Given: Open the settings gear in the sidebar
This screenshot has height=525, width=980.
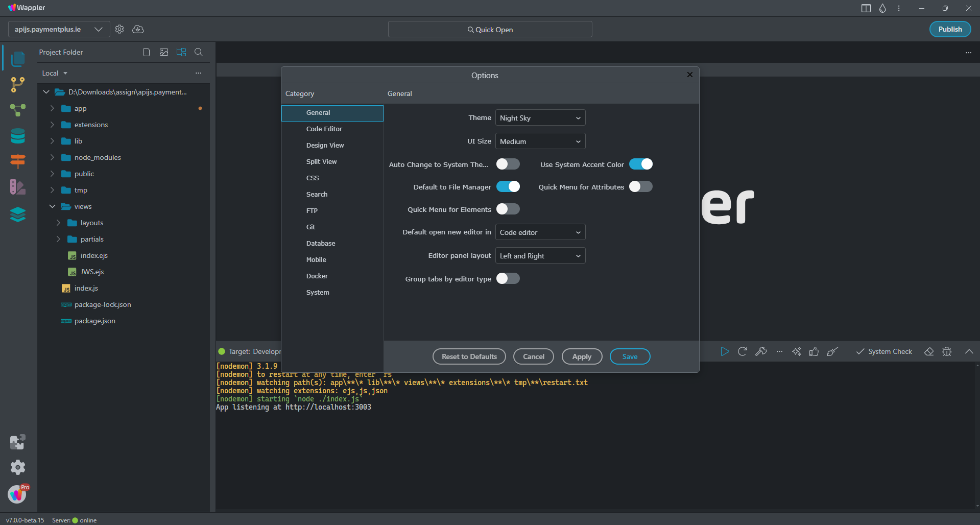Looking at the screenshot, I should click(x=18, y=467).
